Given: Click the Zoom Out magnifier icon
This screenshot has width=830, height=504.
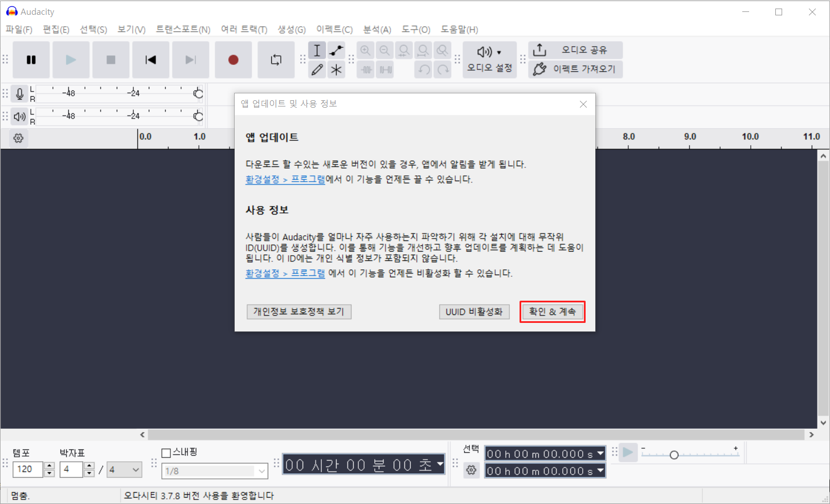Looking at the screenshot, I should (385, 51).
